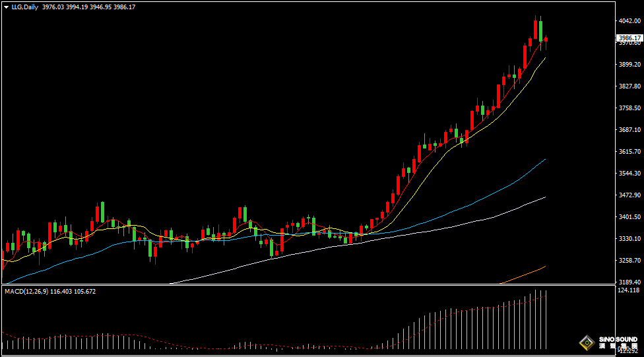Click the 4042.00 price axis label
The width and height of the screenshot is (644, 357).
coord(629,21)
